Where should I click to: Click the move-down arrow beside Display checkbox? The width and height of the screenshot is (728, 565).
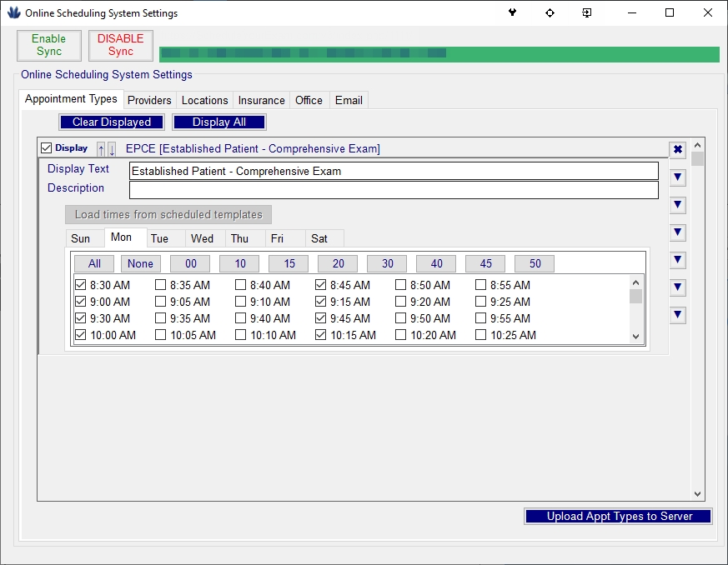[112, 149]
